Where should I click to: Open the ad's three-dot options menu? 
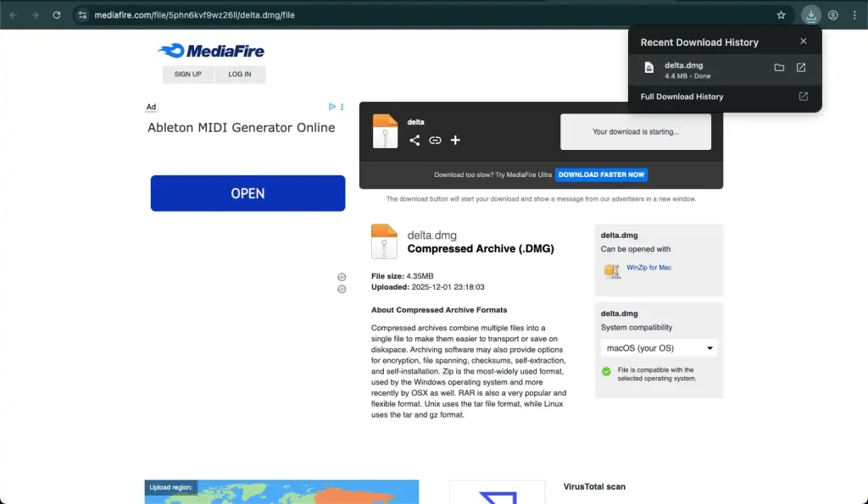pos(342,106)
